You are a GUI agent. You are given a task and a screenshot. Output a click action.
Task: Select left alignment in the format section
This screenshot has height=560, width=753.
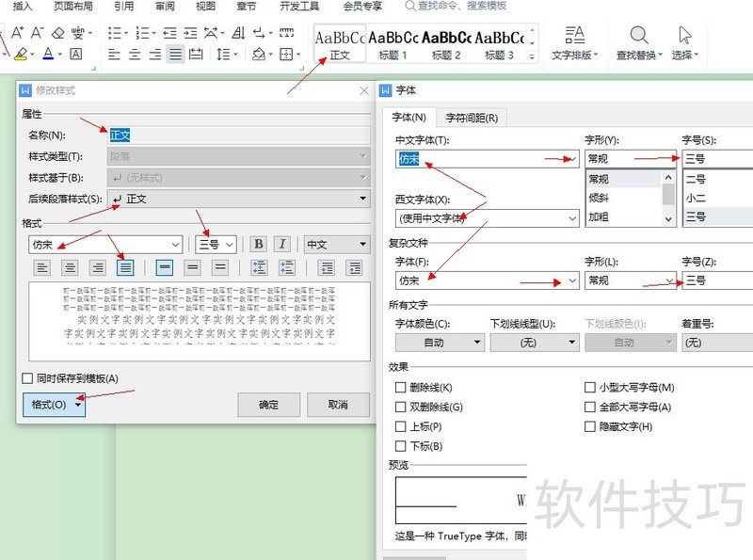point(42,268)
